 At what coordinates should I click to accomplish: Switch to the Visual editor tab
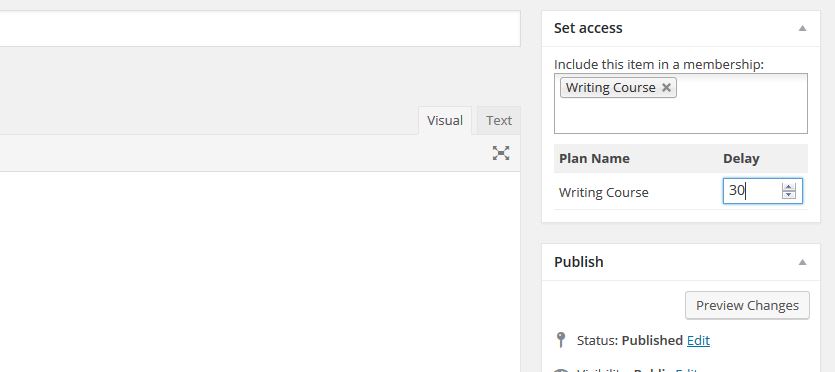pos(445,121)
